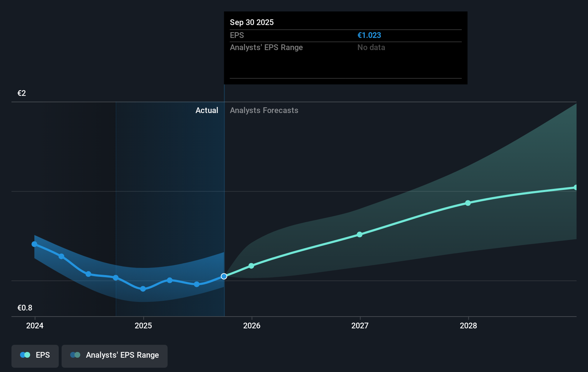588x372 pixels.
Task: Click the 2027 x-axis label
Action: (360, 325)
